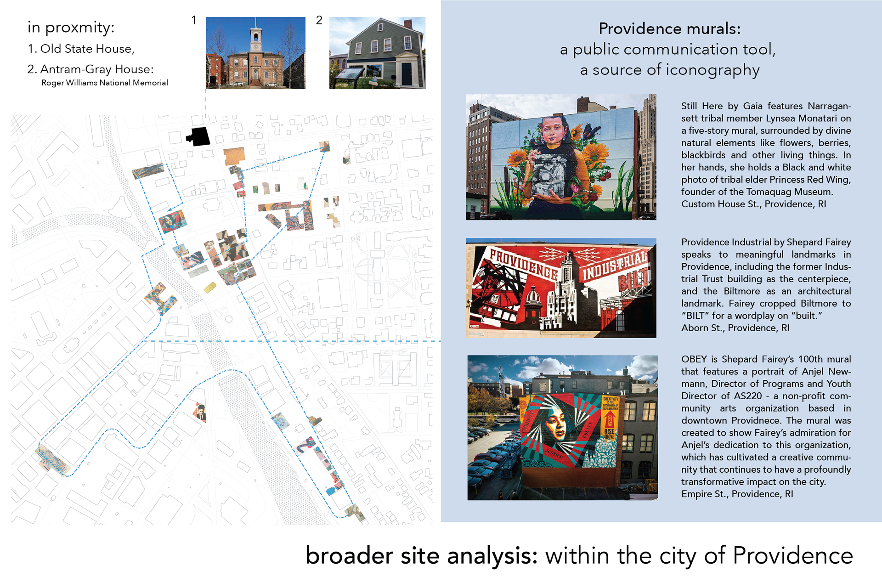Screen dimensions: 882x588
Task: Click the Antram-Gray House photo
Action: [x=377, y=53]
